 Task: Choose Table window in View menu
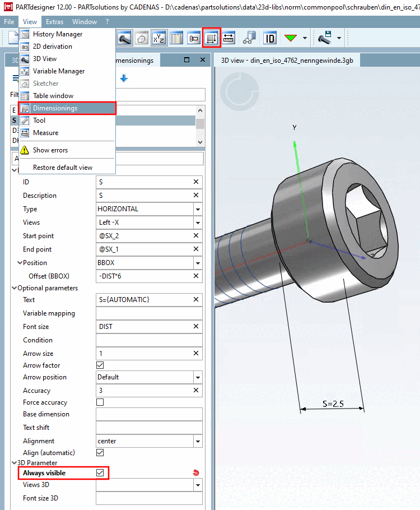click(x=67, y=96)
